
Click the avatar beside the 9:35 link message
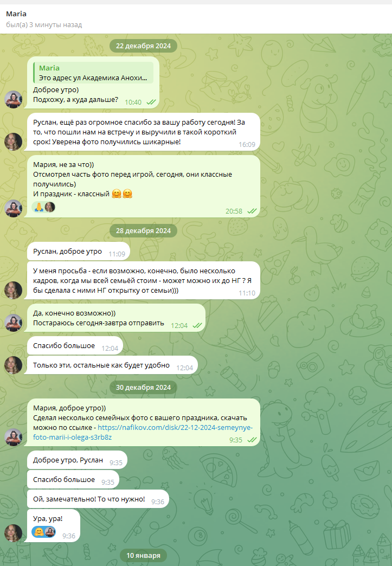point(14,438)
